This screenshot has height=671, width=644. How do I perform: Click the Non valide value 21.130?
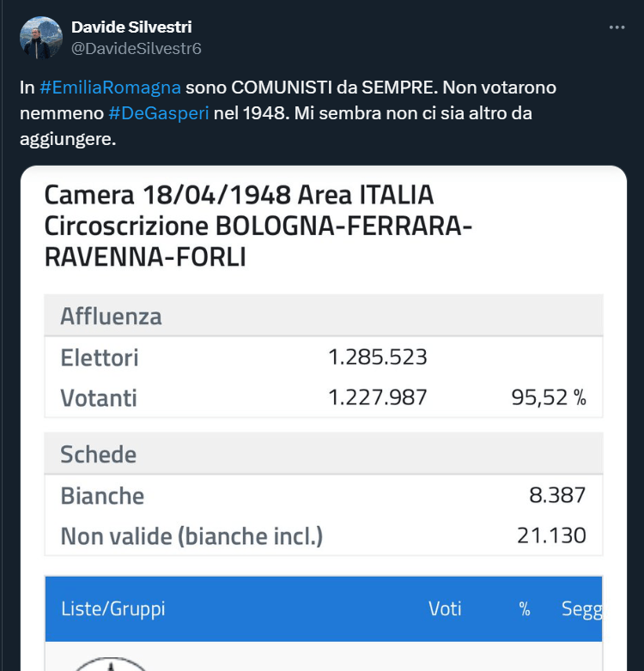point(551,536)
